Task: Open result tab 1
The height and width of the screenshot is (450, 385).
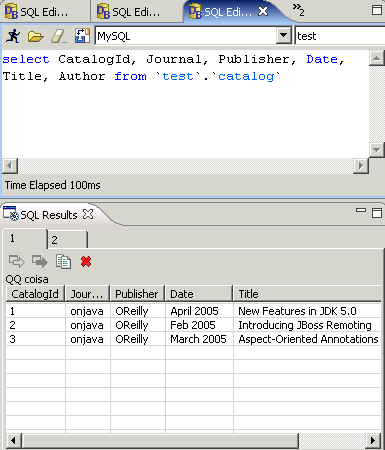Action: tap(25, 239)
